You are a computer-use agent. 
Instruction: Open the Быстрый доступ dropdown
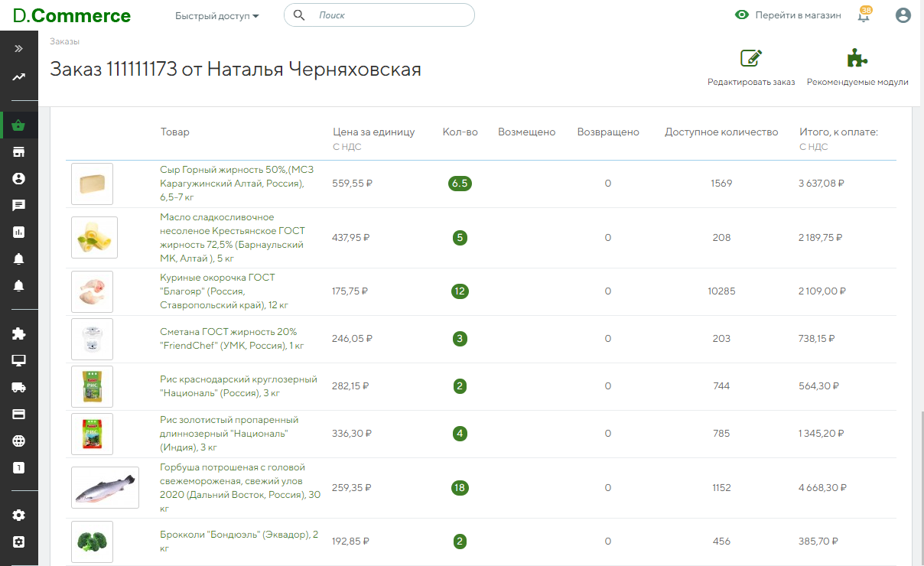pyautogui.click(x=216, y=16)
